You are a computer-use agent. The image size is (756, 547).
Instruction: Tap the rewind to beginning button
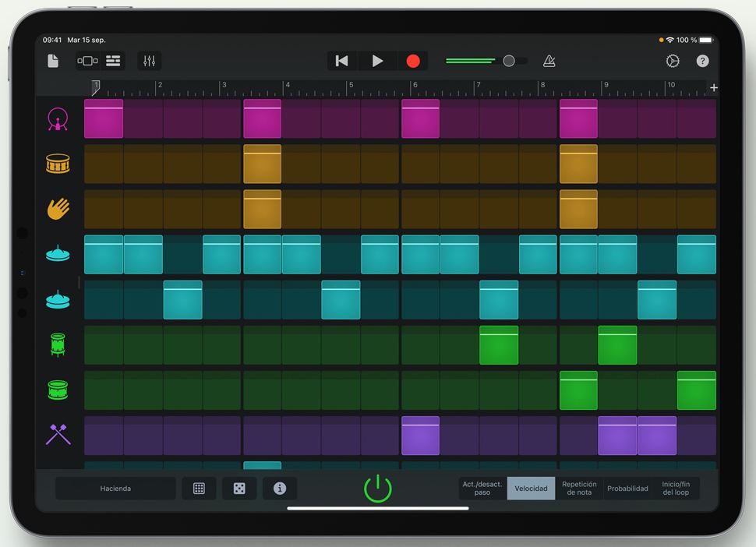tap(341, 61)
